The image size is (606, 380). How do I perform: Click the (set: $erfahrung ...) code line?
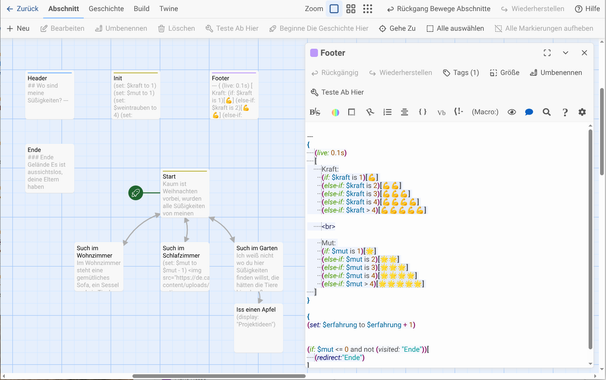[361, 325]
